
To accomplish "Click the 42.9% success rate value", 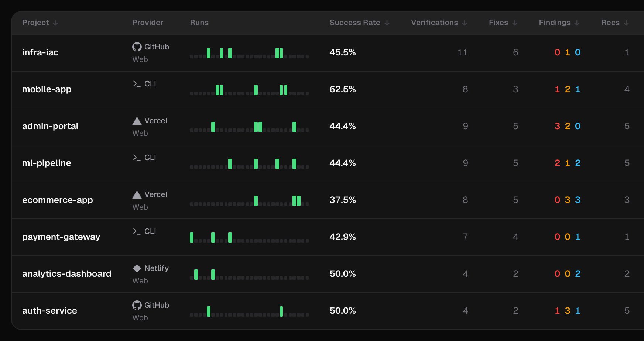I will [343, 237].
